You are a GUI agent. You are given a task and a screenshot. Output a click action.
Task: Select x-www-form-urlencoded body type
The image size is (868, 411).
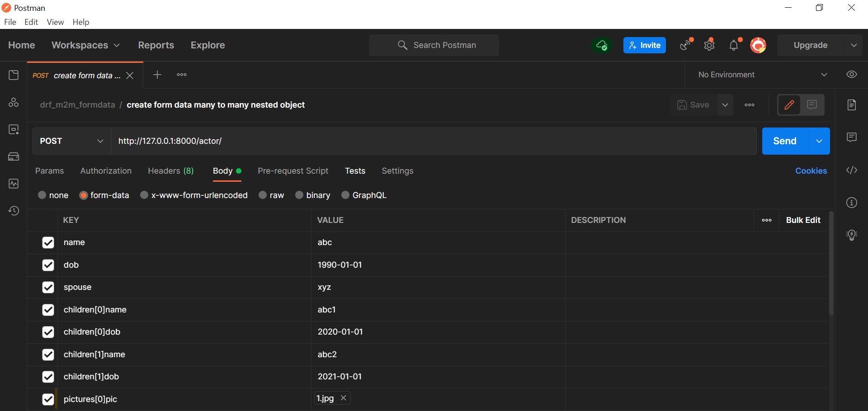click(x=144, y=195)
